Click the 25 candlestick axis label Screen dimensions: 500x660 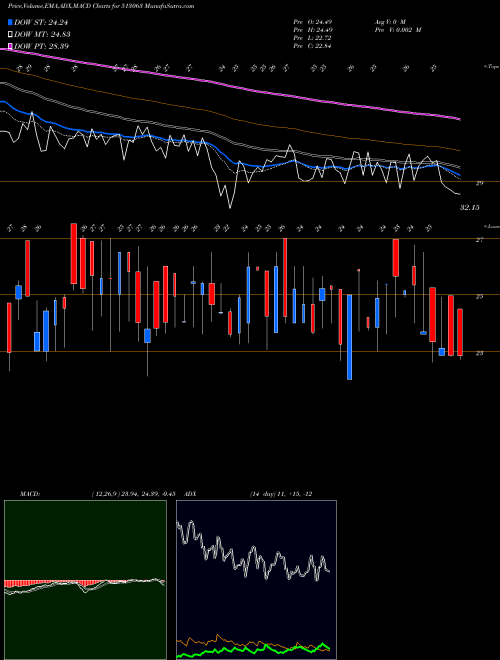tap(479, 296)
